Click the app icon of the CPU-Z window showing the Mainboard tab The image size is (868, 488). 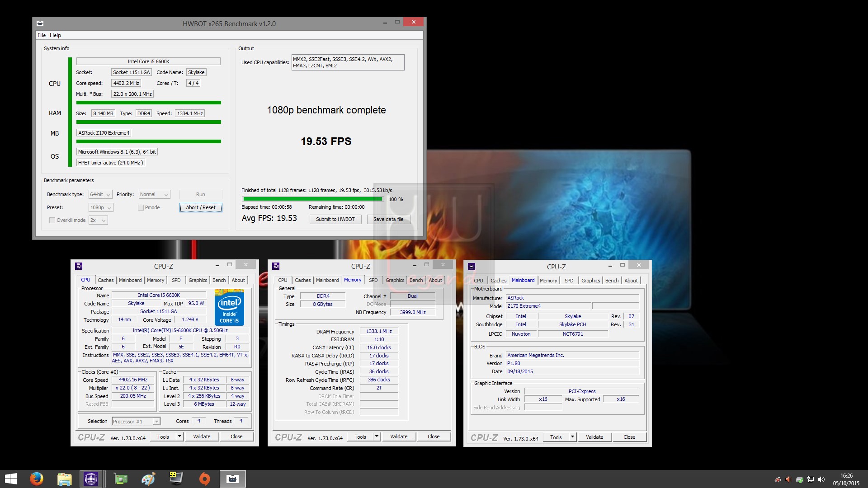click(472, 267)
